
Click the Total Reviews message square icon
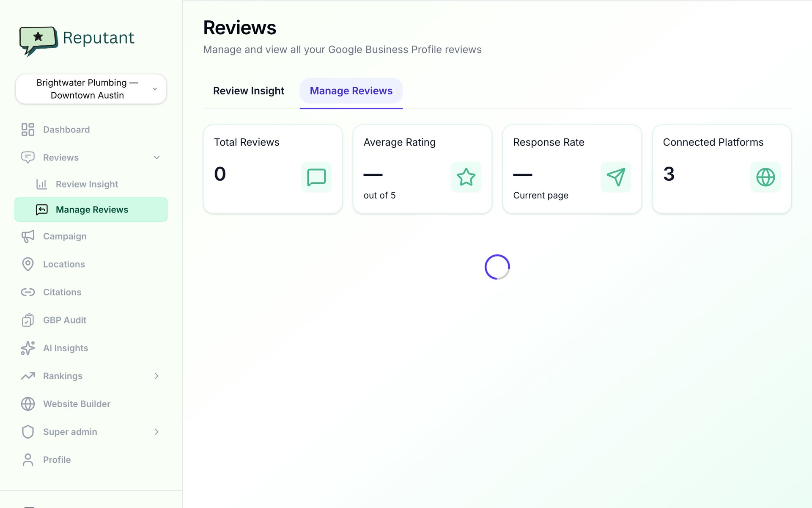tap(316, 177)
